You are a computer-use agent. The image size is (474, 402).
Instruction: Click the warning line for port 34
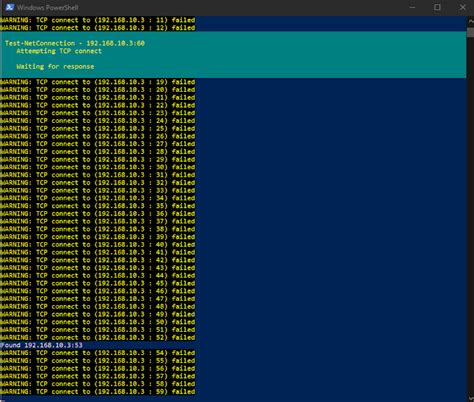[x=98, y=198]
